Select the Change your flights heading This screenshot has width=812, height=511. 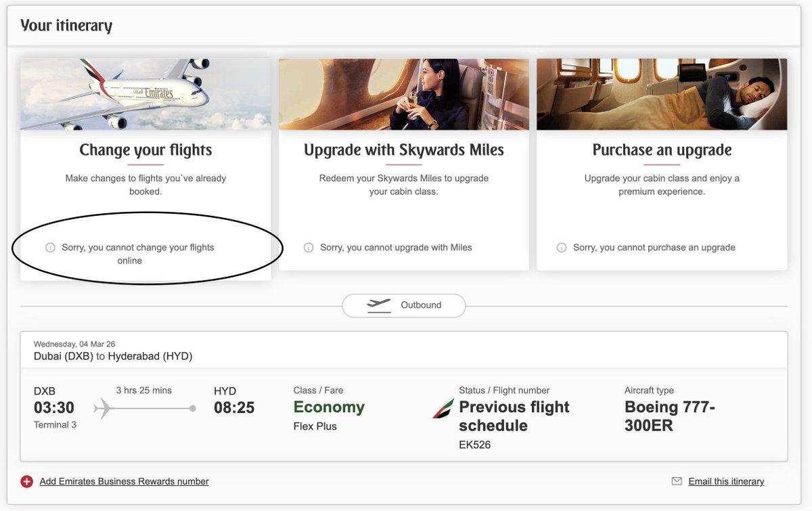tap(145, 150)
